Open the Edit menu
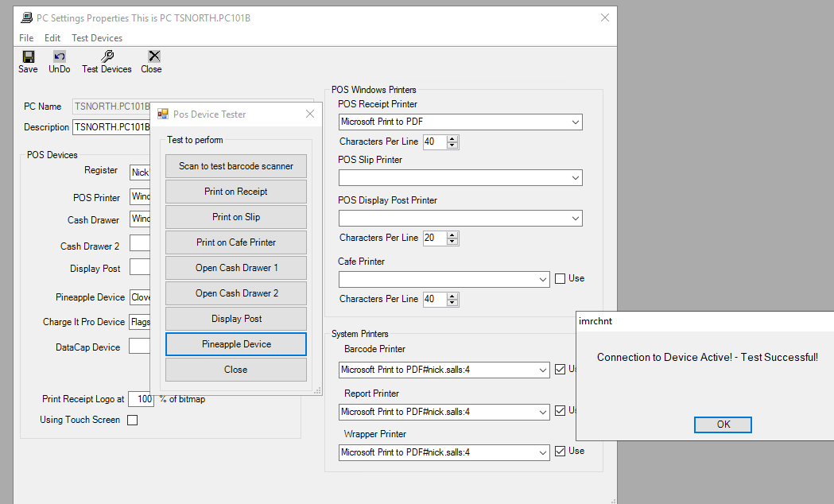Screen dimensions: 834x504 [x=52, y=37]
